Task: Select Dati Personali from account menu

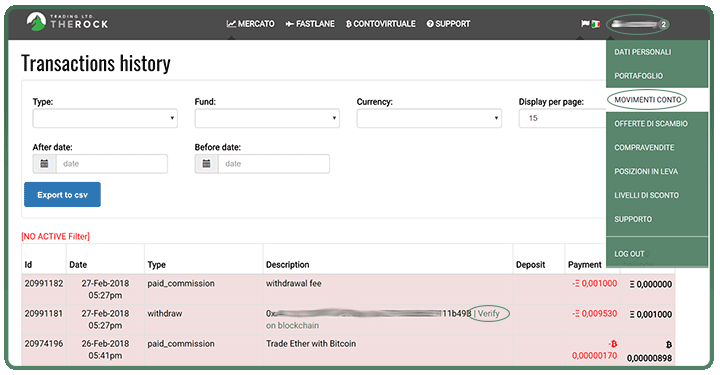Action: (x=642, y=52)
